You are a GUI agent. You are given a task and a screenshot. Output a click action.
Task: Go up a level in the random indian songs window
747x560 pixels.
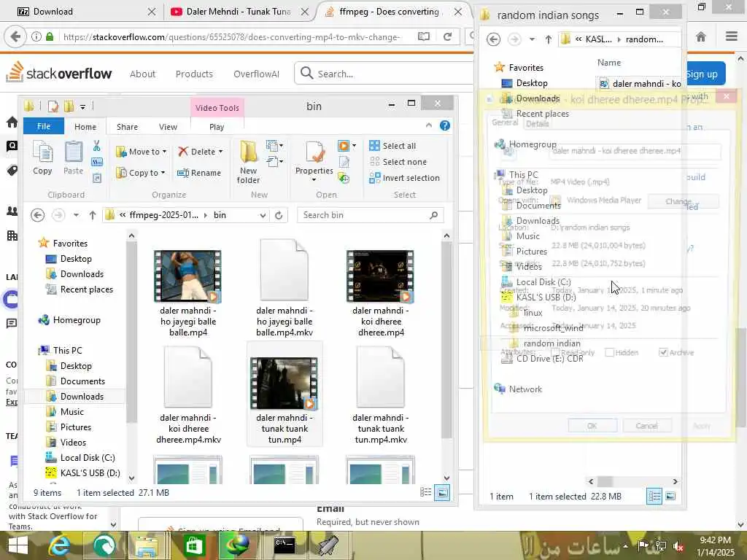coord(549,39)
